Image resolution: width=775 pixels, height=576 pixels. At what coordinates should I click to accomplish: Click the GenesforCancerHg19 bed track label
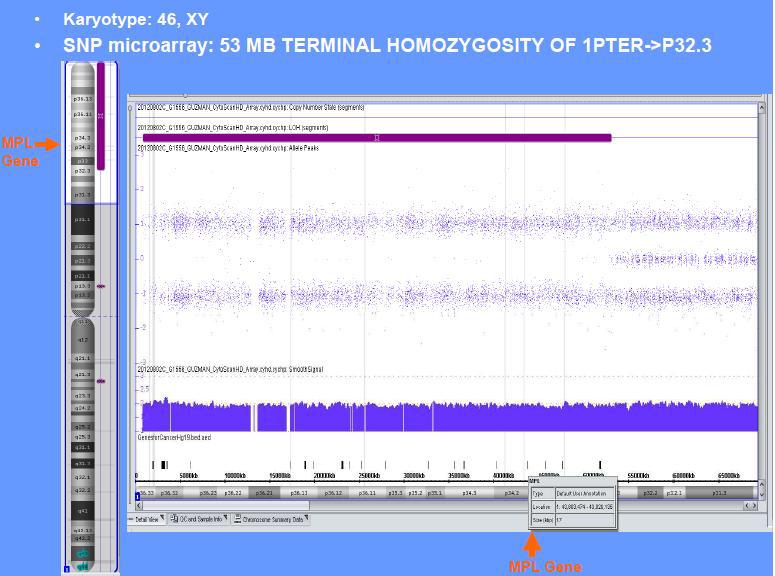[174, 438]
